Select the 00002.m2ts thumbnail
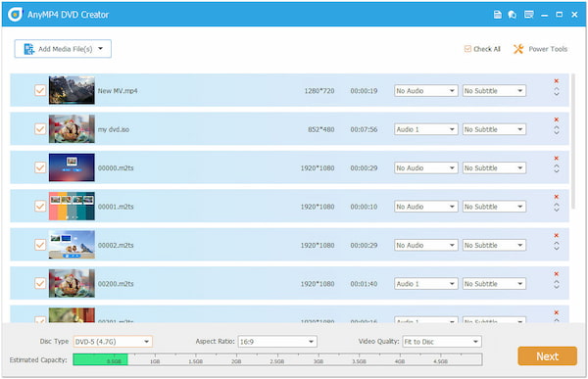The width and height of the screenshot is (588, 379). [72, 245]
